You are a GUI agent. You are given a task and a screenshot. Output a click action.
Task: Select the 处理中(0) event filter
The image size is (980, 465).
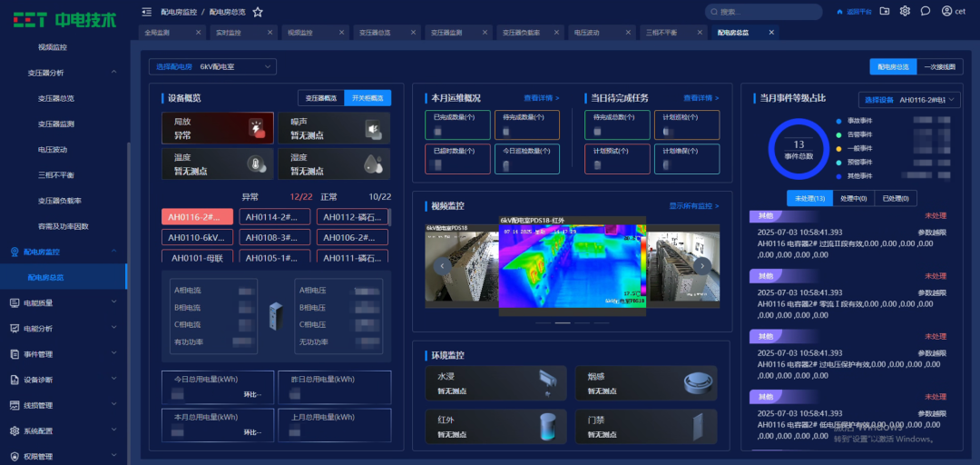(x=853, y=198)
